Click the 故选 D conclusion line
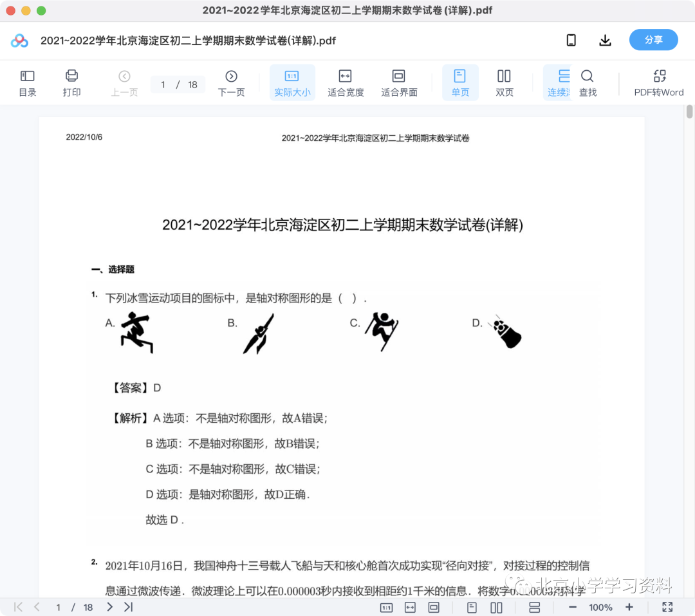Viewport: 695px width, 616px height. tap(165, 519)
